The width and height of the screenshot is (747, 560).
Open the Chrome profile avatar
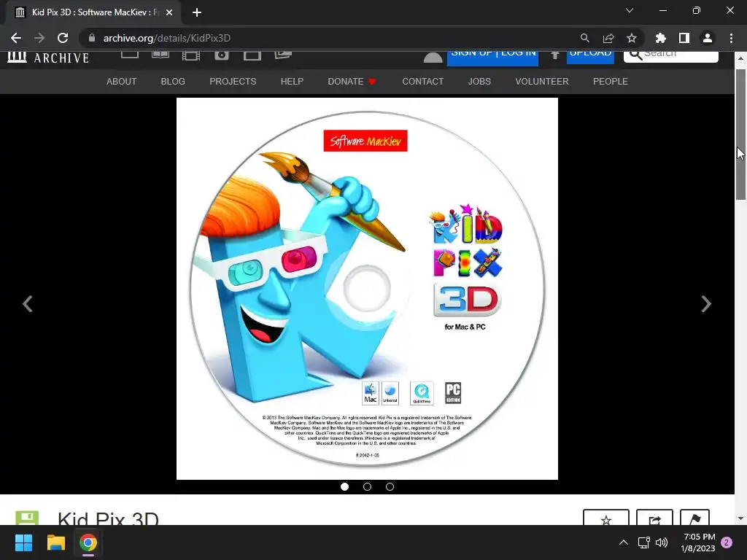point(708,38)
